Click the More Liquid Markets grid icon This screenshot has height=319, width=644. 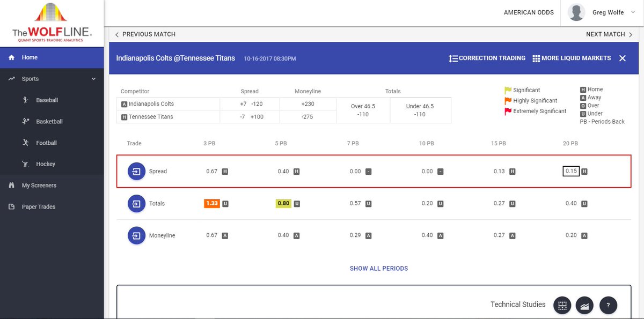[x=536, y=58]
